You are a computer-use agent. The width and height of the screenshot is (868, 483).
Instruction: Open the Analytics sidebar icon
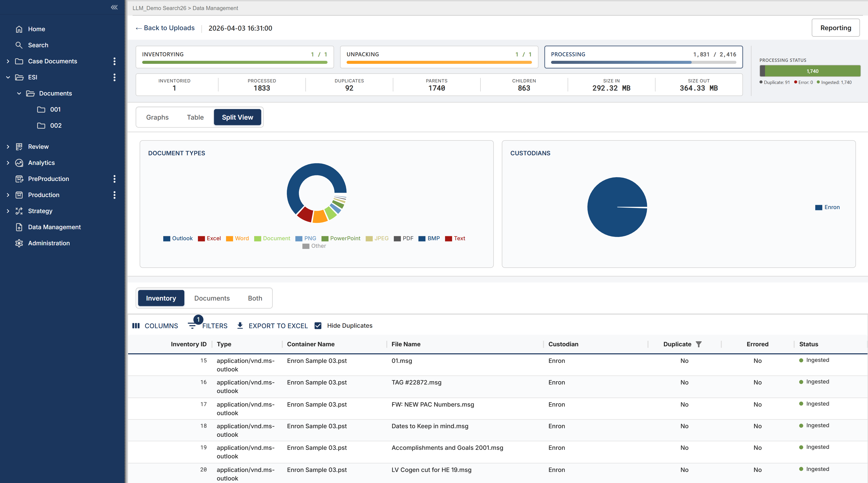pos(19,163)
